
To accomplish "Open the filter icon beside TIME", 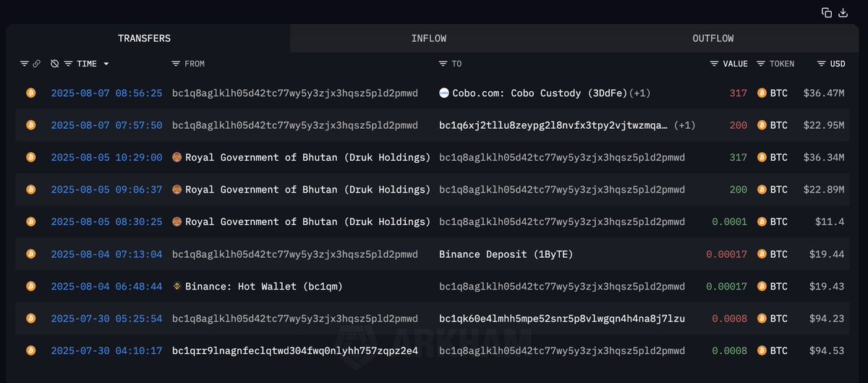I will pos(68,64).
